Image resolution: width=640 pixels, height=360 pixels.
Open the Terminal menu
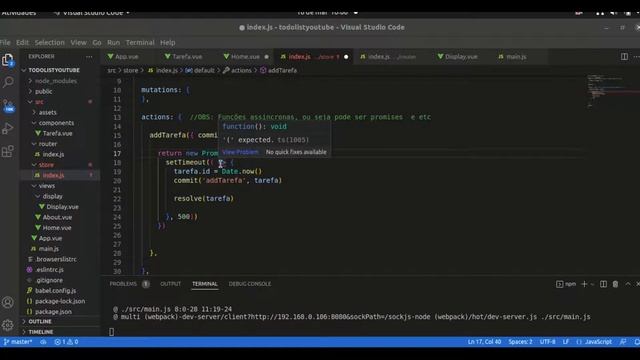click(x=140, y=42)
